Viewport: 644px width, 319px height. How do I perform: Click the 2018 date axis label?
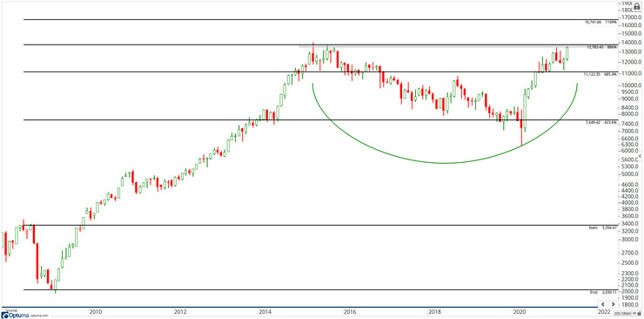pyautogui.click(x=435, y=312)
